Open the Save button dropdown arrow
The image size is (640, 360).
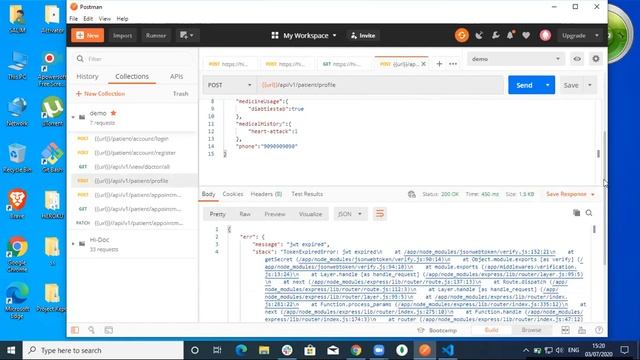(590, 85)
